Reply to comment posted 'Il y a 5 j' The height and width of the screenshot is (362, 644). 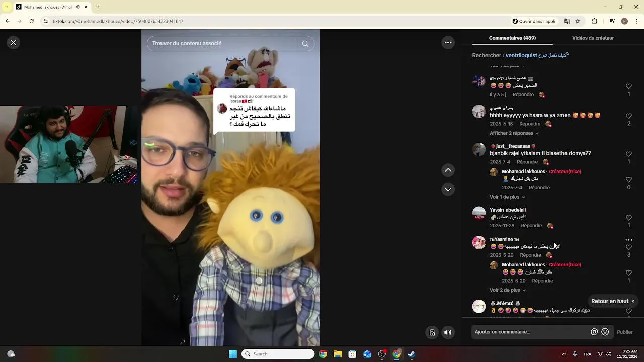click(523, 95)
